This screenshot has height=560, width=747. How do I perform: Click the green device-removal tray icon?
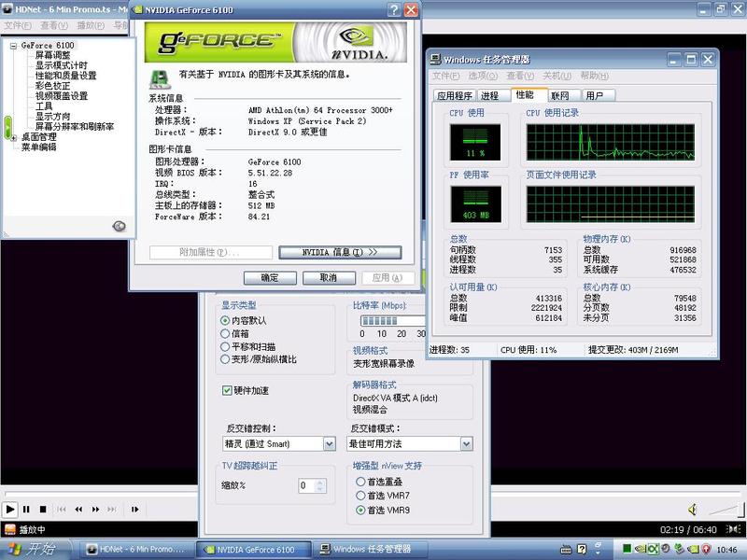tap(680, 549)
